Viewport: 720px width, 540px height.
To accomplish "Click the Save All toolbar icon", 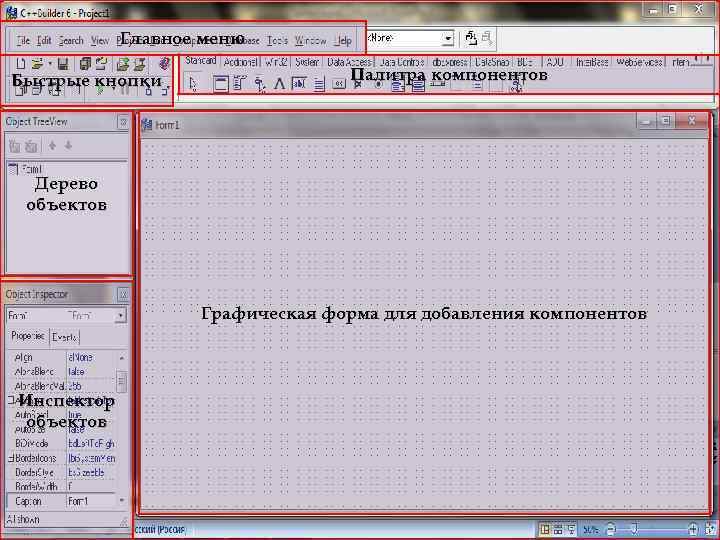I will [85, 63].
